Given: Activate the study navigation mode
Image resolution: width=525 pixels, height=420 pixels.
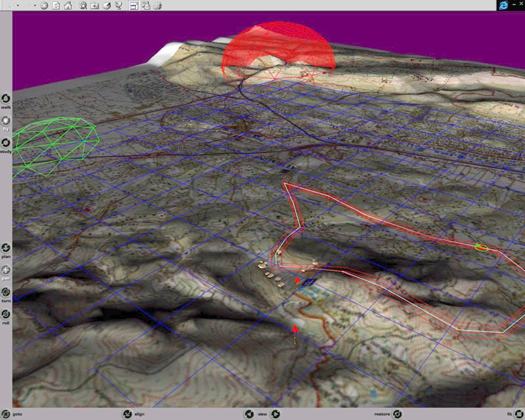Looking at the screenshot, I should click(x=6, y=143).
